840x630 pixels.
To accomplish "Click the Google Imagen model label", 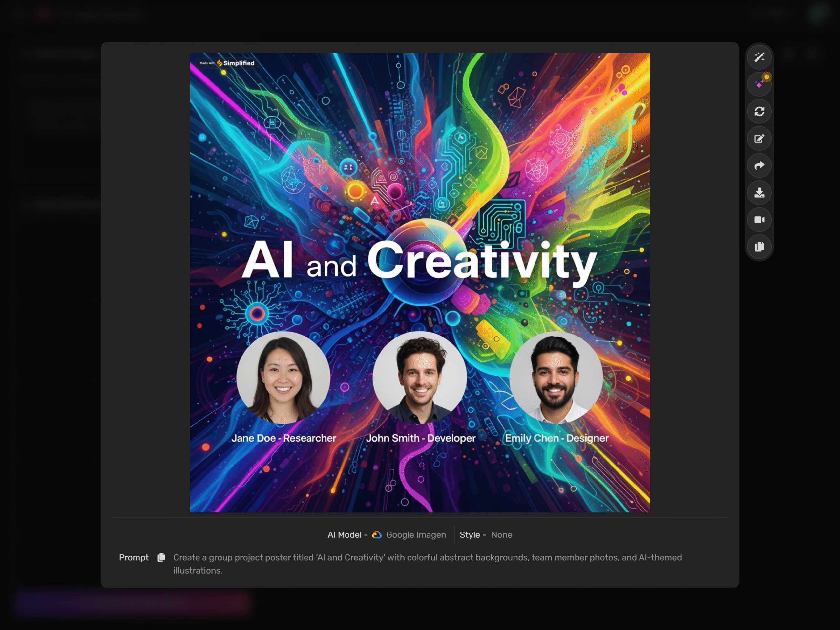I will pos(416,534).
